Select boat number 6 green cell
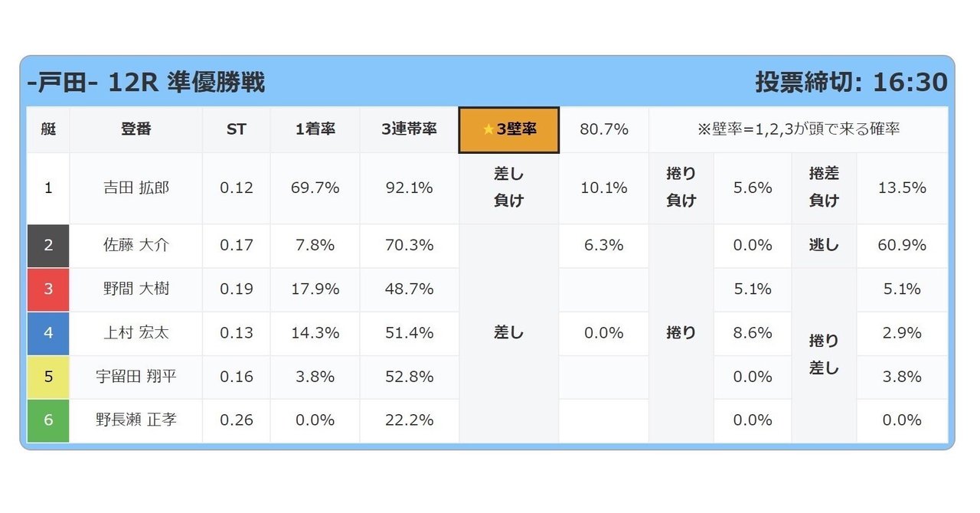The height and width of the screenshot is (513, 980). 48,420
